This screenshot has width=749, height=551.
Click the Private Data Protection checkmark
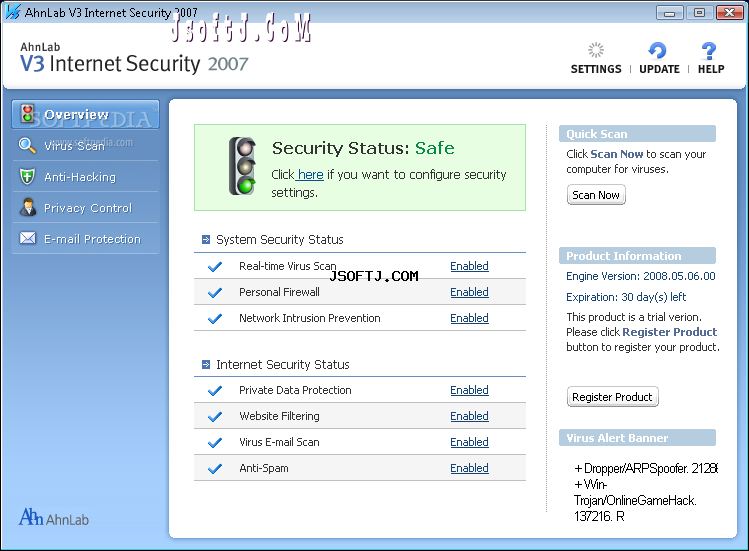(215, 390)
